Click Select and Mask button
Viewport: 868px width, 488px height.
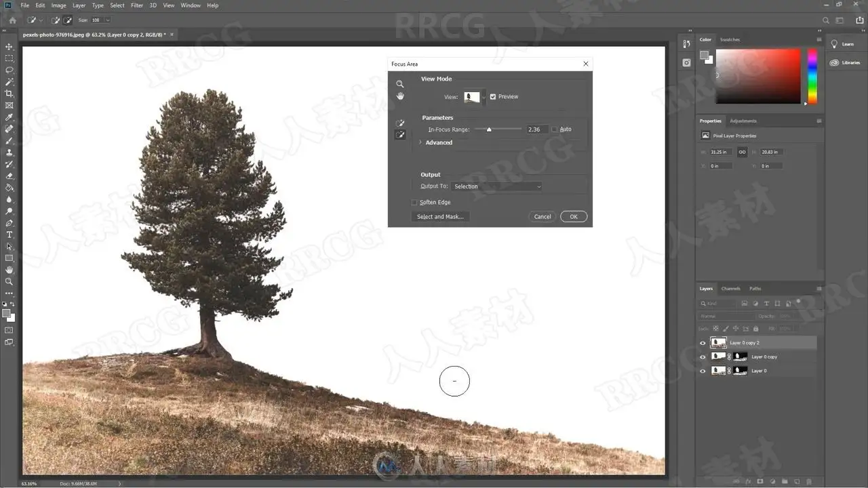[440, 217]
